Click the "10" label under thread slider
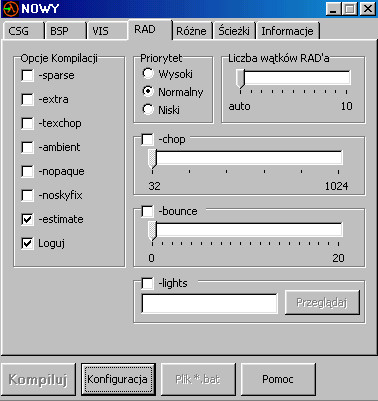Screen dimensions: 378x401 tap(346, 106)
